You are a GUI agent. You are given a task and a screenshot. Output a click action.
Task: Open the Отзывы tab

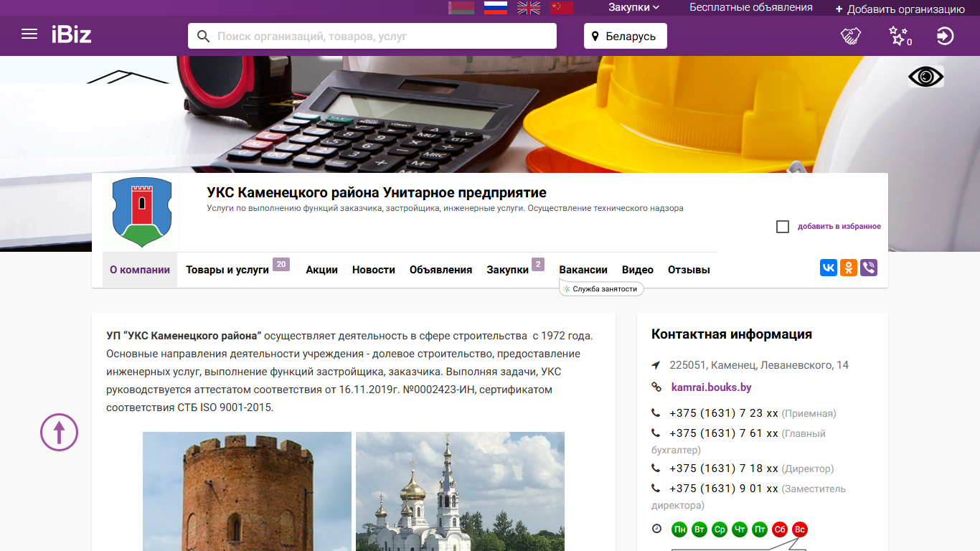tap(689, 270)
